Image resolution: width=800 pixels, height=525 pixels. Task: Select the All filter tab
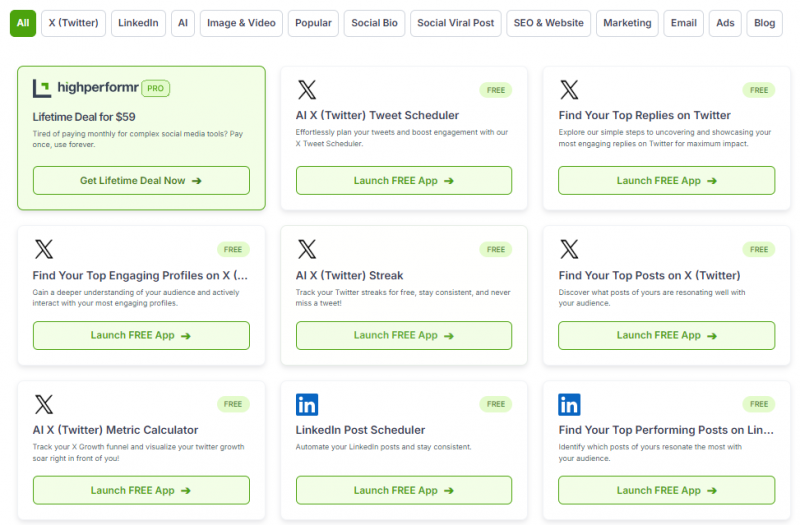pos(23,23)
